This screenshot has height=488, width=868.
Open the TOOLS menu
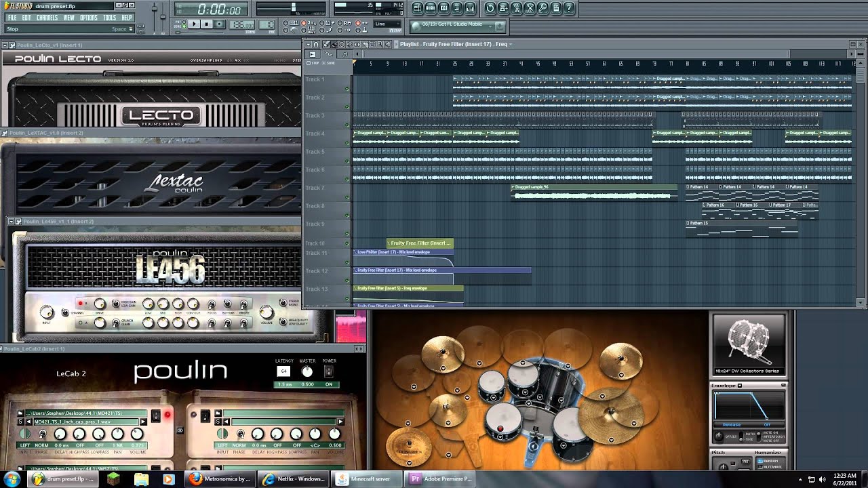click(x=109, y=18)
